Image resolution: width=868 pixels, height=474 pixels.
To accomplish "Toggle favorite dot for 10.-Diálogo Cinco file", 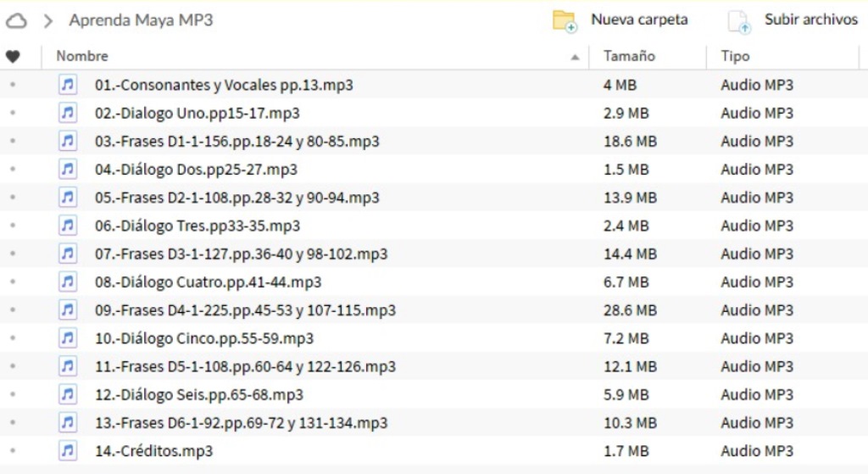I will click(12, 339).
